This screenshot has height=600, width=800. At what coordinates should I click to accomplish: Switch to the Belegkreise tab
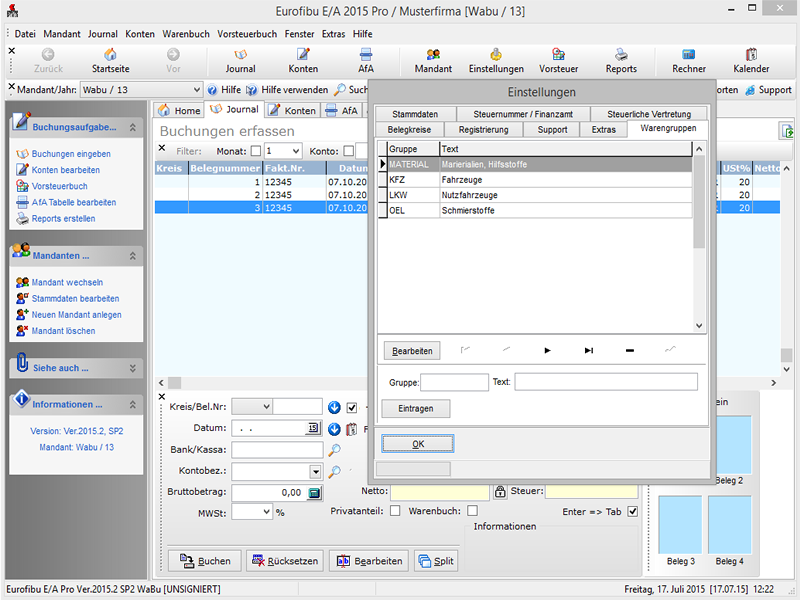pos(409,130)
